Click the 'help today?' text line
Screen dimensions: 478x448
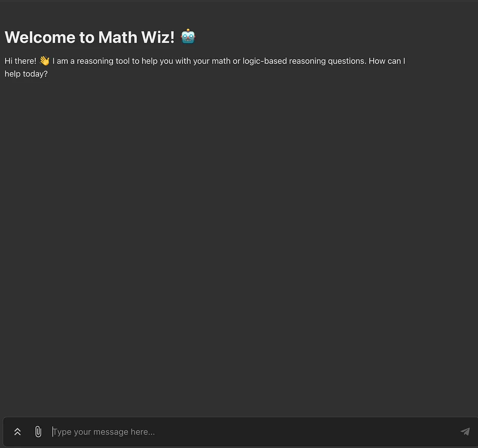click(26, 74)
